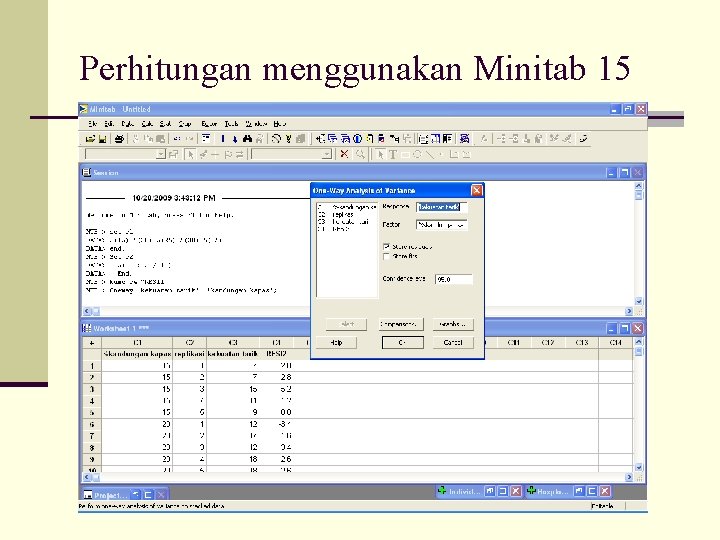Image resolution: width=720 pixels, height=540 pixels.
Task: Open the Data menu
Action: pos(128,124)
